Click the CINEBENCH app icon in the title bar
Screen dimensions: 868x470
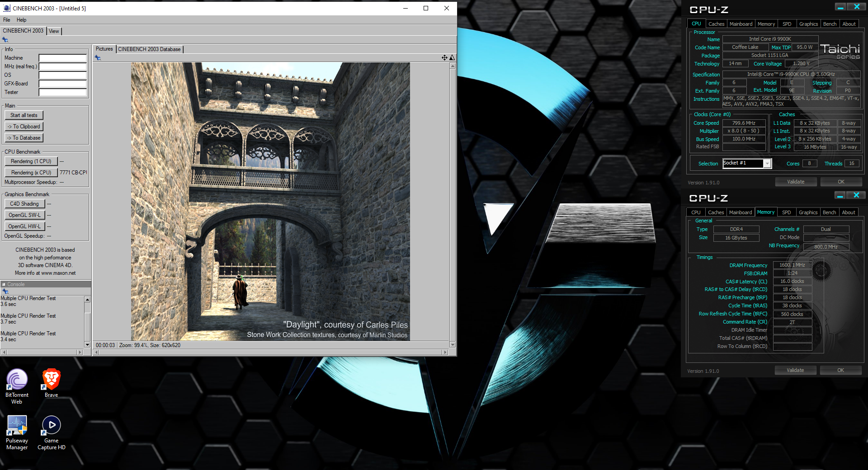[7, 8]
